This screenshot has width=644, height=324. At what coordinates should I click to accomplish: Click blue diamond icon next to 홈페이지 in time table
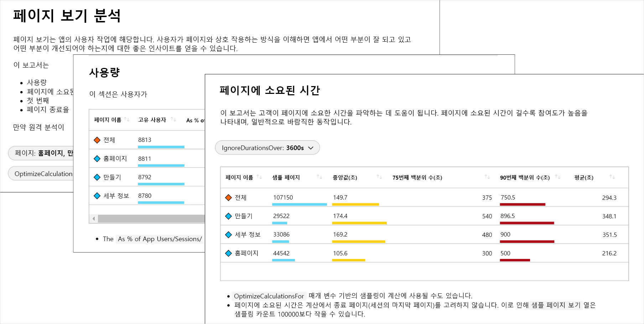[229, 253]
